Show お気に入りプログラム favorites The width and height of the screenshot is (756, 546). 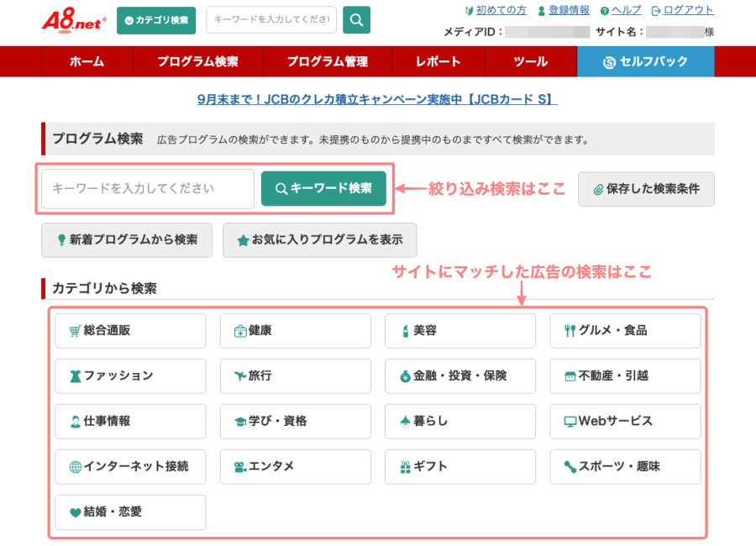(x=319, y=240)
